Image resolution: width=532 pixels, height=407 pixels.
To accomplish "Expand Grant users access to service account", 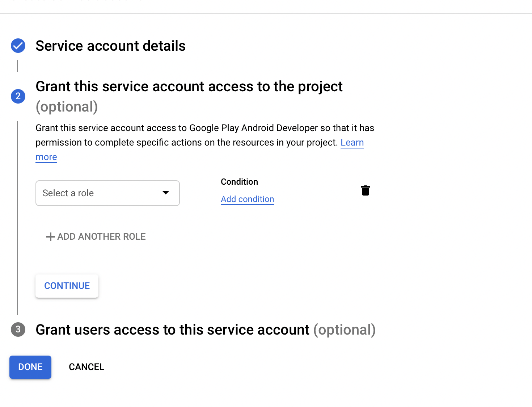I will (172, 330).
